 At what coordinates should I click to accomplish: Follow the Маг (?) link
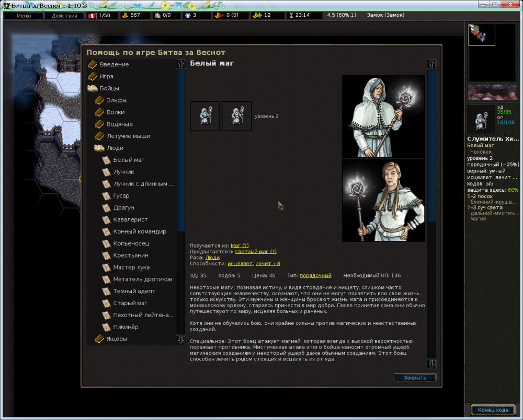pyautogui.click(x=240, y=246)
